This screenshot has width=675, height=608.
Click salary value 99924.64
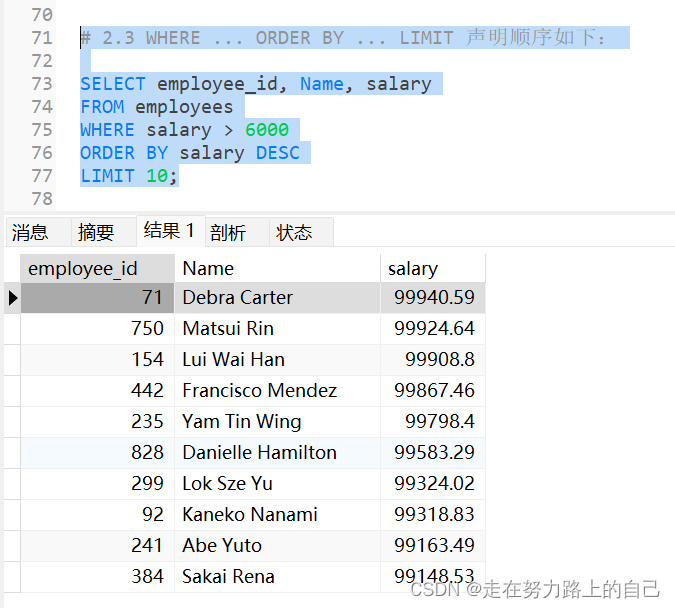pyautogui.click(x=433, y=329)
